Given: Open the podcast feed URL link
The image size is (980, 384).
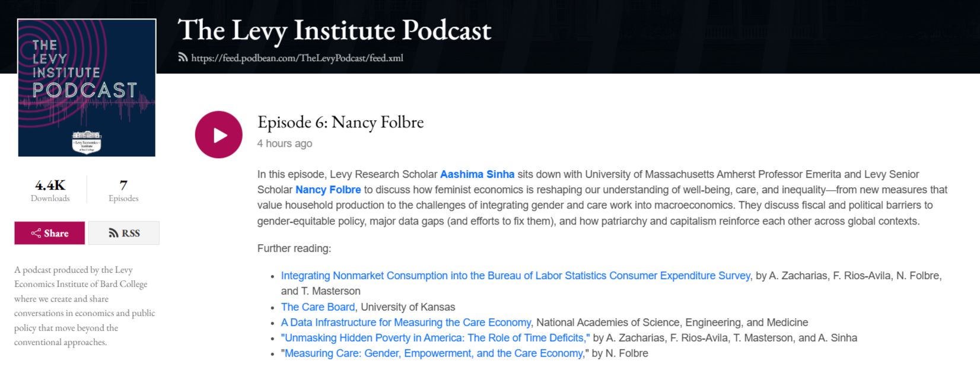Looking at the screenshot, I should click(297, 58).
